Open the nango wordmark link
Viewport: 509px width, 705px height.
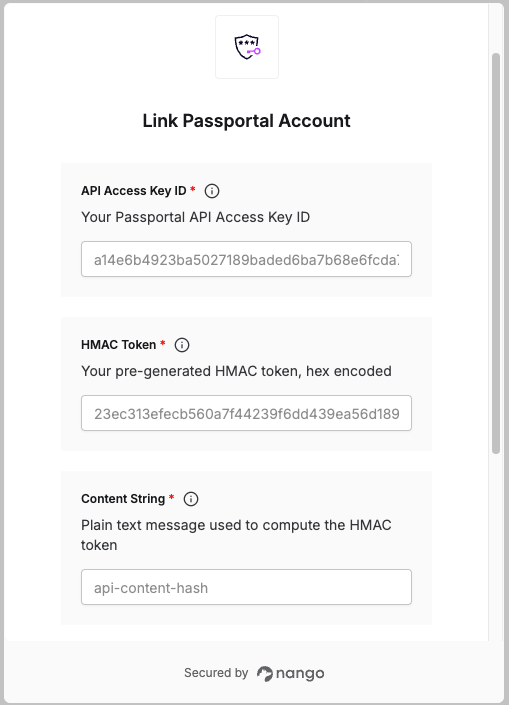pos(300,674)
